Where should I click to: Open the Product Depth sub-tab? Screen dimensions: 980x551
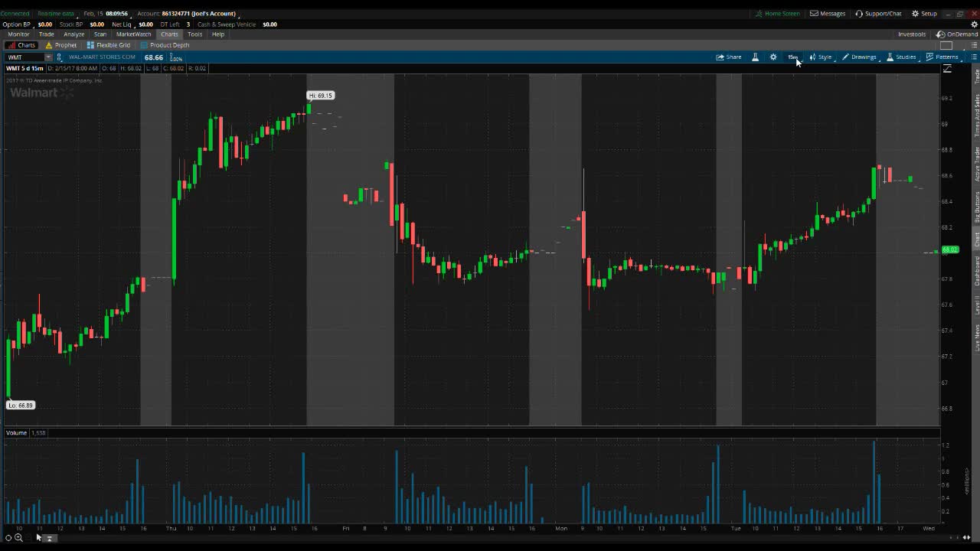(x=165, y=45)
